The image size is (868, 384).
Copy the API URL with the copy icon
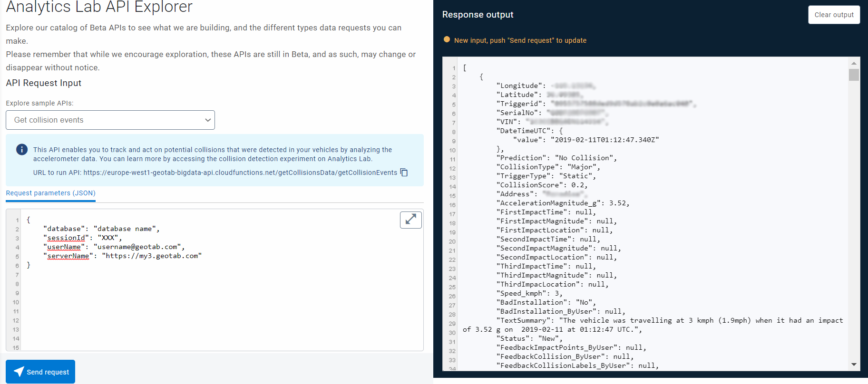404,173
